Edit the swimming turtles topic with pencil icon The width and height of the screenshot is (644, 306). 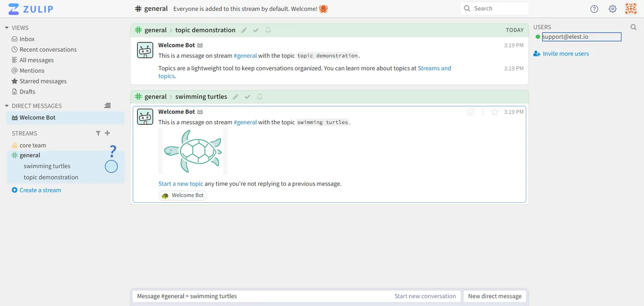(235, 97)
